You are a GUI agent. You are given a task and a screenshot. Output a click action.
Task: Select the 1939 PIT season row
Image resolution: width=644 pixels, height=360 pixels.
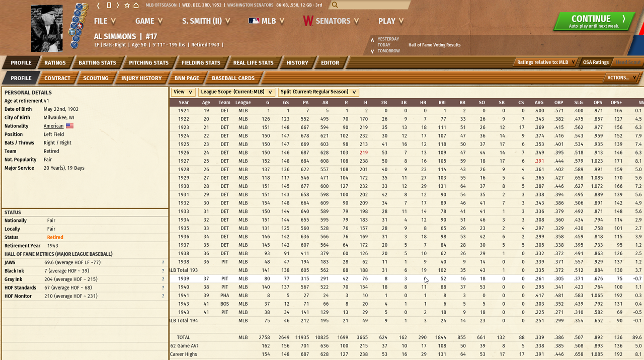click(407, 278)
